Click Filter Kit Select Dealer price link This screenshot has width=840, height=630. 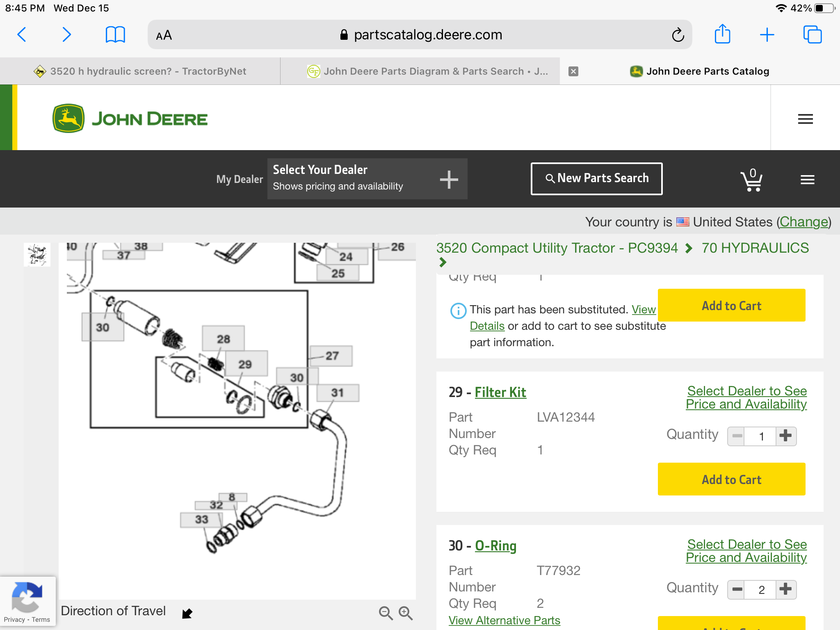tap(746, 397)
